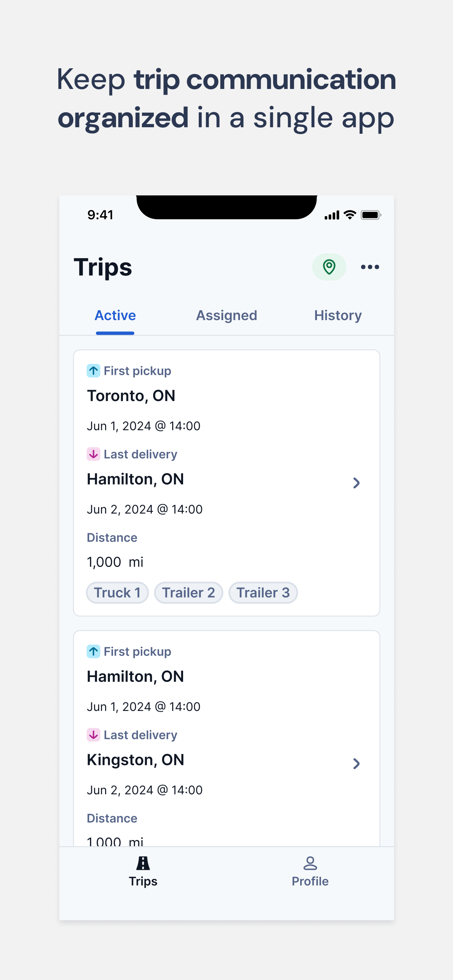The image size is (453, 980).
Task: Tap the Trips road icon in the bottom bar
Action: [143, 863]
